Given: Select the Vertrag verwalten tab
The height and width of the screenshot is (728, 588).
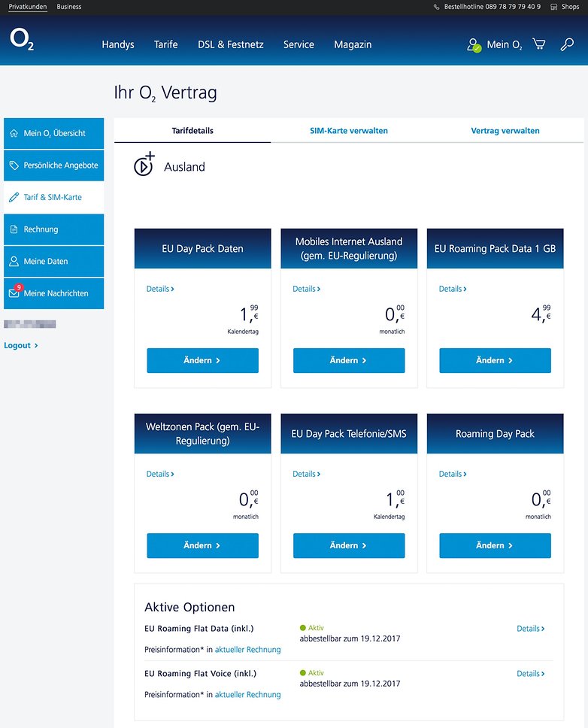Looking at the screenshot, I should [505, 130].
